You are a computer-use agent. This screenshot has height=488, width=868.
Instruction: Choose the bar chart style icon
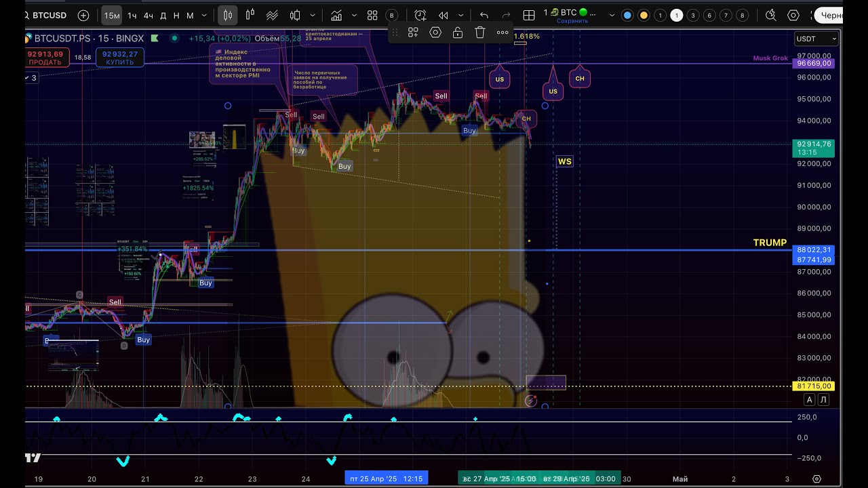(x=295, y=15)
